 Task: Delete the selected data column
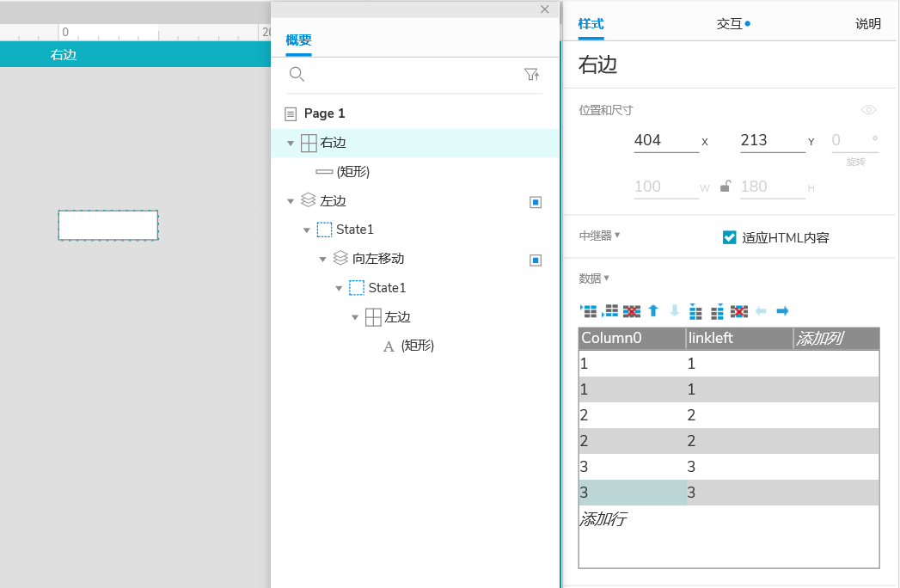pos(738,311)
